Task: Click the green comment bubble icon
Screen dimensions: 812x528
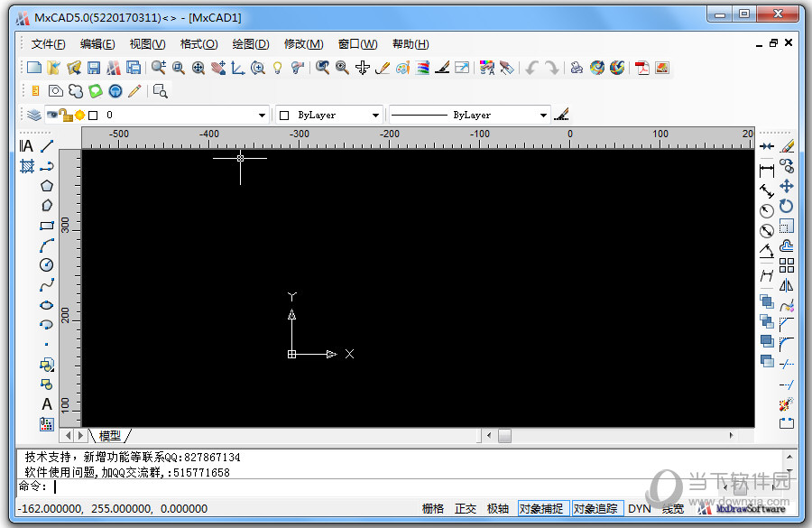Action: click(x=96, y=91)
